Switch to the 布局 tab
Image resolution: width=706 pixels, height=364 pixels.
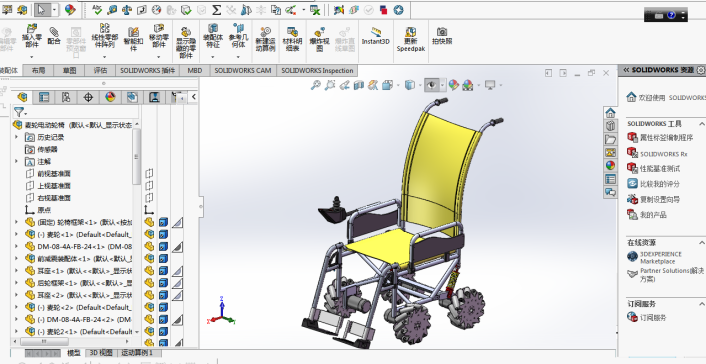pyautogui.click(x=39, y=70)
